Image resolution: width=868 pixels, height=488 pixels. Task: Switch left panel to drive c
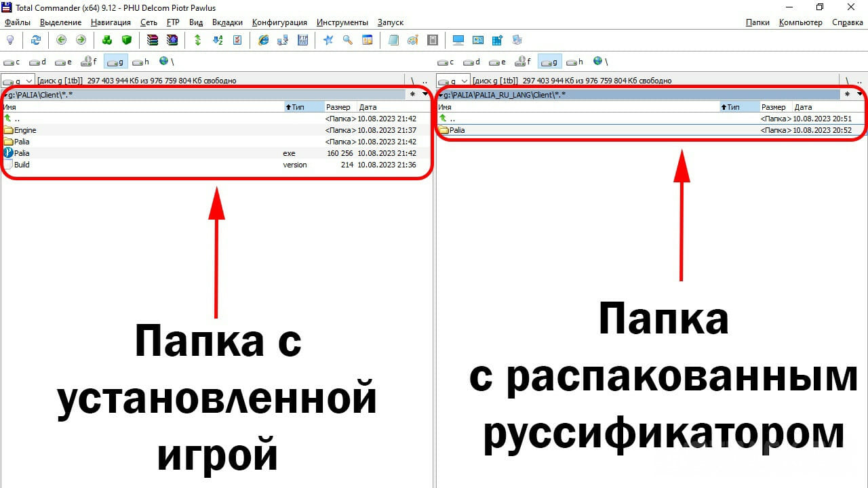12,62
